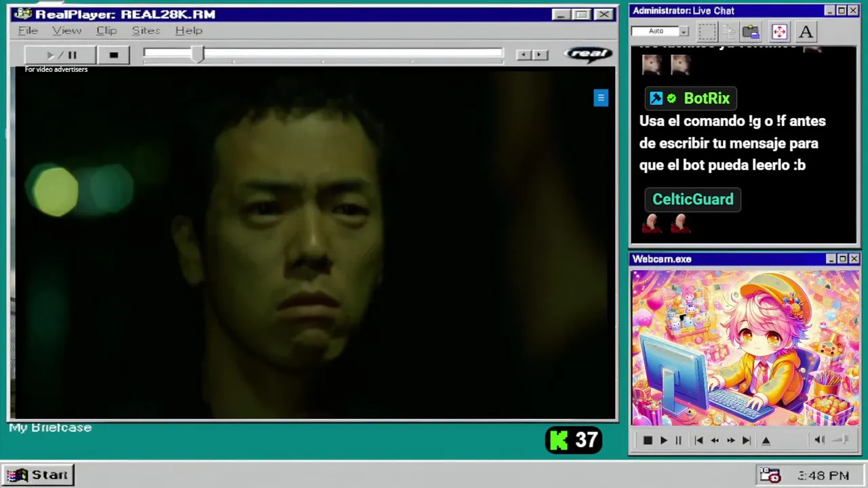Click the RealPlayer title bar app icon
The width and height of the screenshot is (868, 488).
click(23, 14)
